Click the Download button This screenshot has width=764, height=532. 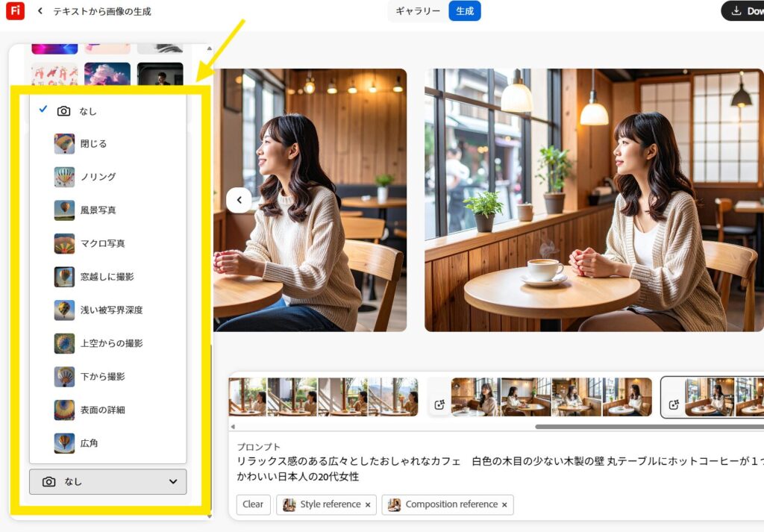(742, 10)
